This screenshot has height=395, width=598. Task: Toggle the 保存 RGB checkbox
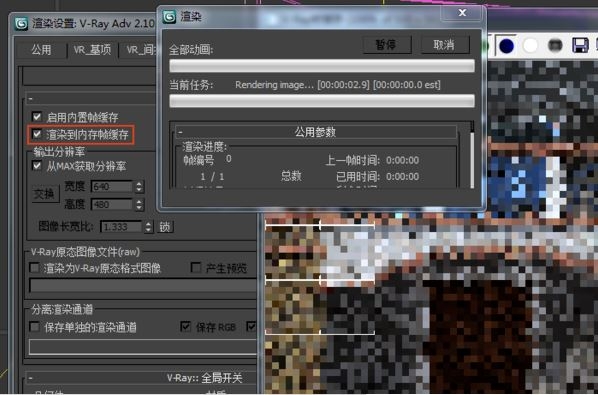tap(186, 326)
